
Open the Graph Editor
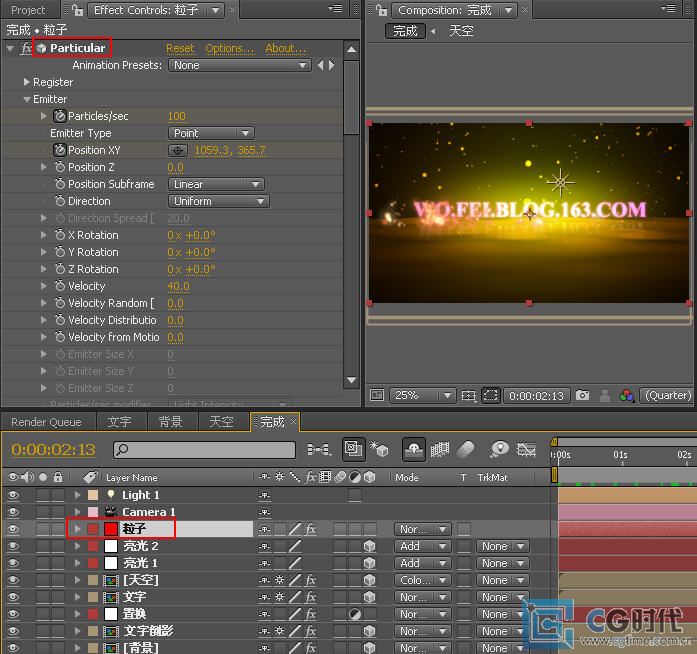tap(526, 449)
